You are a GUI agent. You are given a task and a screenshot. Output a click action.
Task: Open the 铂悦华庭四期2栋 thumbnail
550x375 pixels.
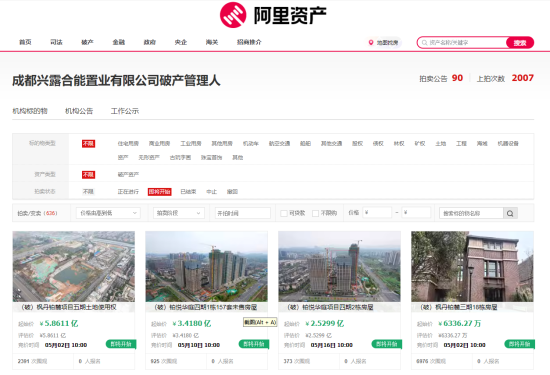tap(340, 267)
